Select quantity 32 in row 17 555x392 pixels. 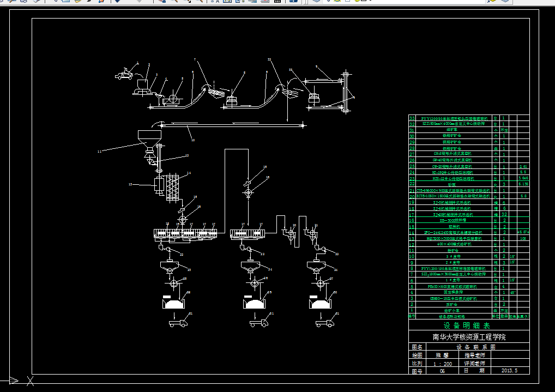(x=504, y=214)
